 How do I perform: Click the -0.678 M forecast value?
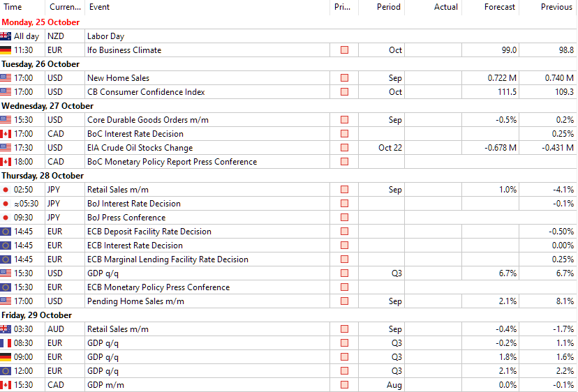tap(501, 148)
